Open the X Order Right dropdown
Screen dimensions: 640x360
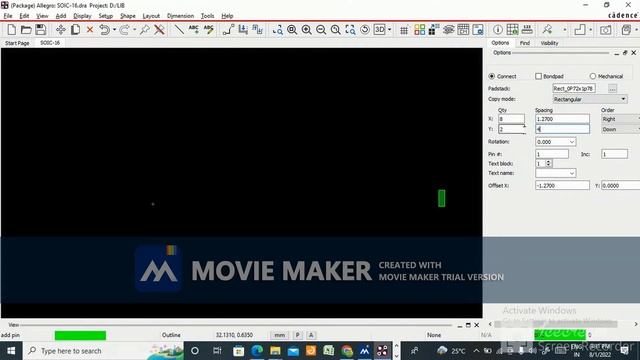pos(620,119)
